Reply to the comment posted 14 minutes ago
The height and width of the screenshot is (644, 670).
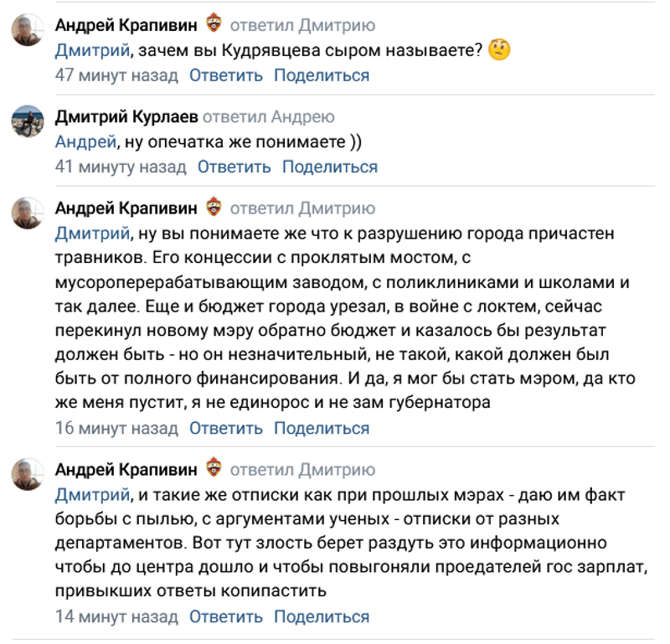tap(226, 617)
